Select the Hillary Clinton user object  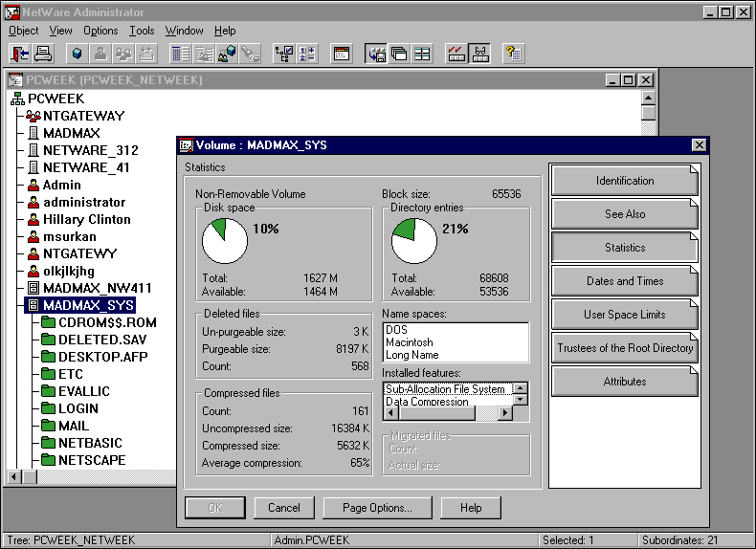[x=79, y=220]
